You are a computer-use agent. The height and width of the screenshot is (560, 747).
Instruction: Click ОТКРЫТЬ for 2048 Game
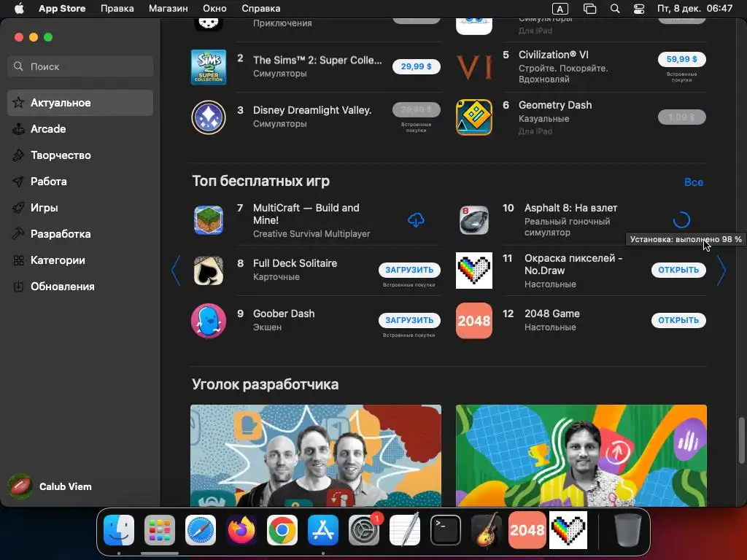coord(678,321)
